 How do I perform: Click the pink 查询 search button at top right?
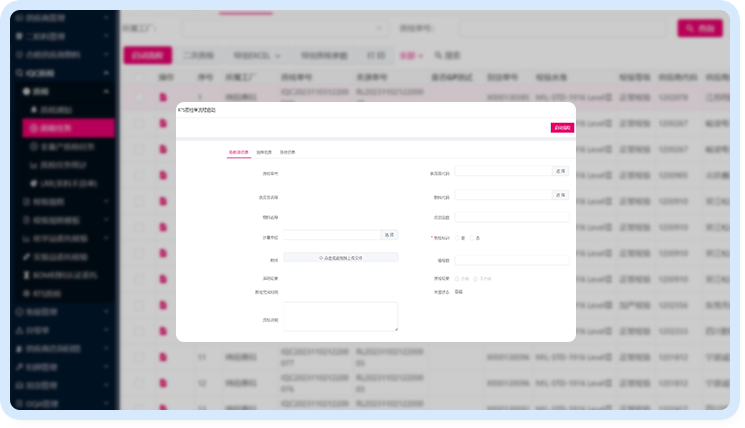point(699,29)
